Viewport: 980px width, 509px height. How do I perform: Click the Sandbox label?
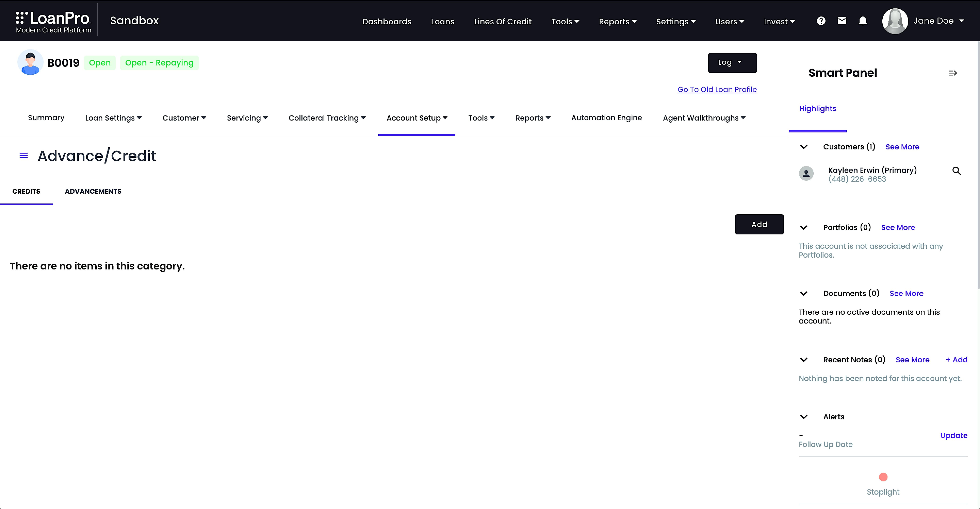134,21
